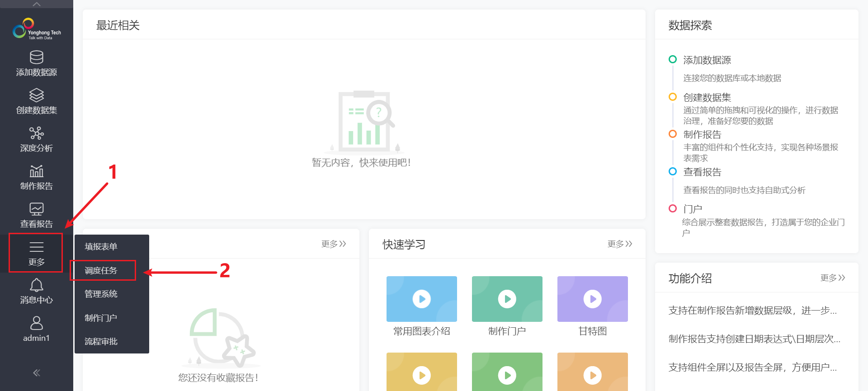This screenshot has height=391, width=868.
Task: Select 流程审批 from the popup menu
Action: click(101, 341)
